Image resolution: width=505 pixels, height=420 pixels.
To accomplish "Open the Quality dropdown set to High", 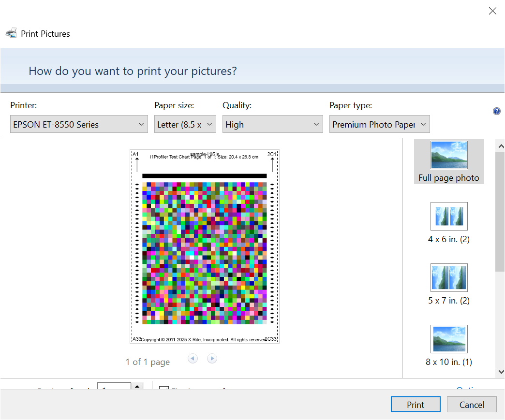I will (x=272, y=124).
